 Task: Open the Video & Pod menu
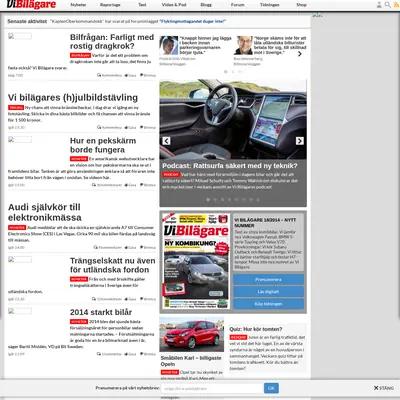(x=174, y=5)
